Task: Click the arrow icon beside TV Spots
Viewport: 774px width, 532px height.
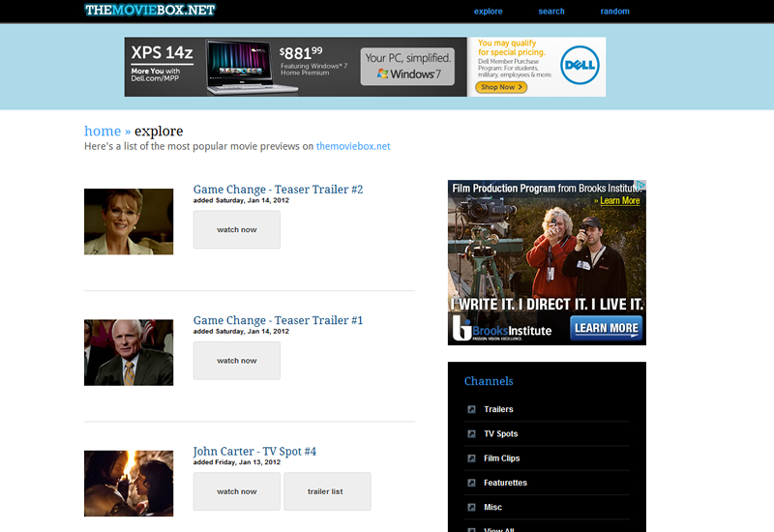Action: point(471,433)
